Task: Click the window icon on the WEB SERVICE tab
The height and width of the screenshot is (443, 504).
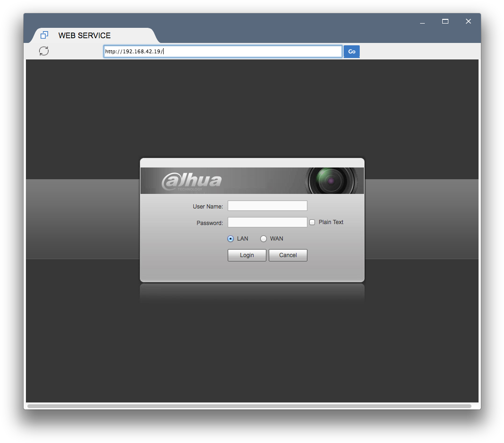Action: coord(44,35)
